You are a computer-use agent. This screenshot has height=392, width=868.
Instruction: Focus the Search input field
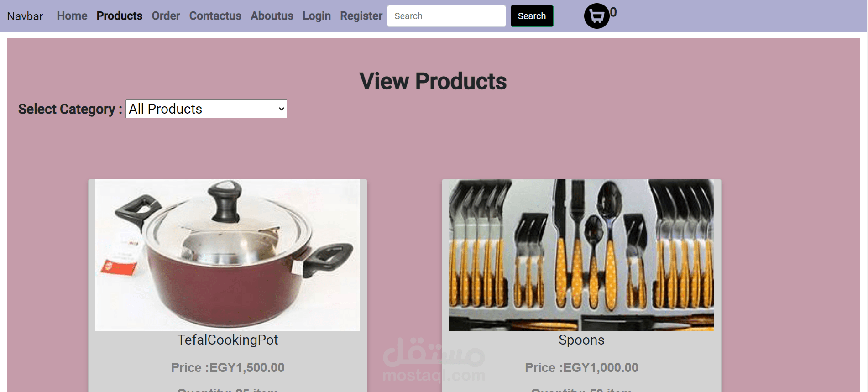pos(446,16)
